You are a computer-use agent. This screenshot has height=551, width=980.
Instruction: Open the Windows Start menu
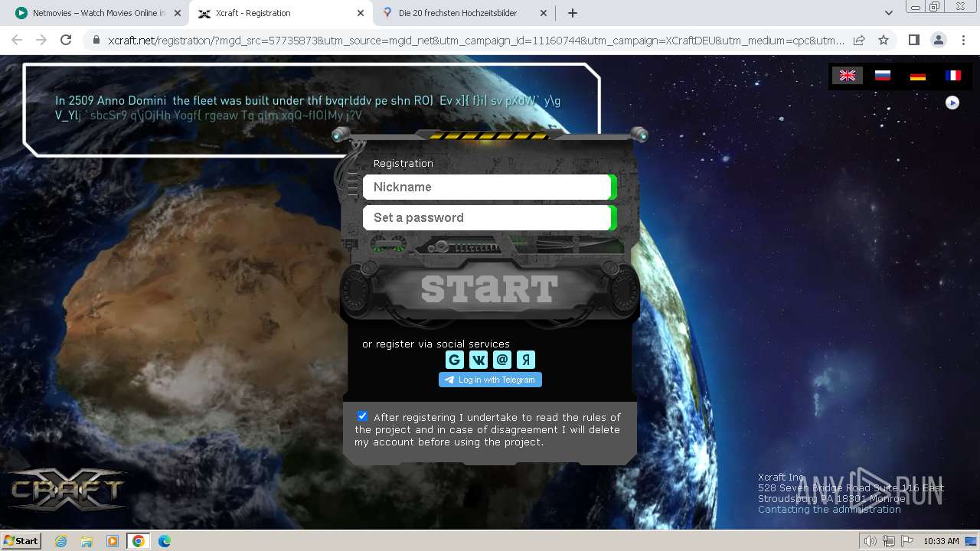pyautogui.click(x=21, y=541)
